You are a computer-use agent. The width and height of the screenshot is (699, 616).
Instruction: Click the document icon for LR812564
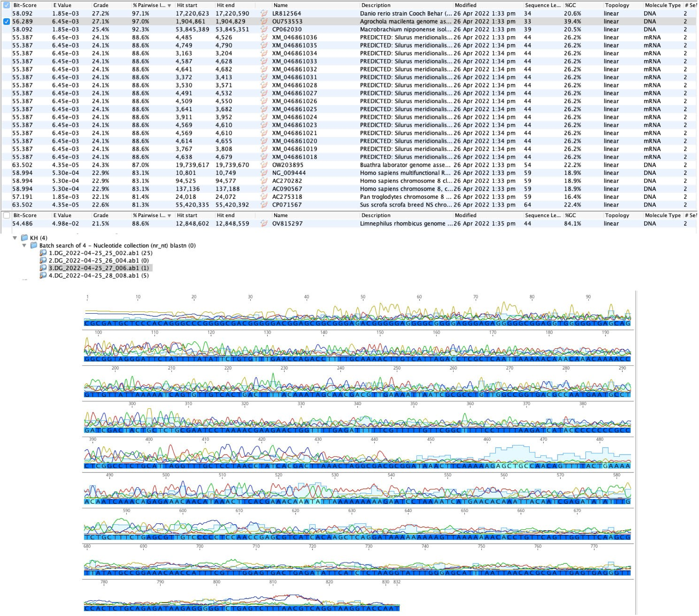(x=264, y=13)
